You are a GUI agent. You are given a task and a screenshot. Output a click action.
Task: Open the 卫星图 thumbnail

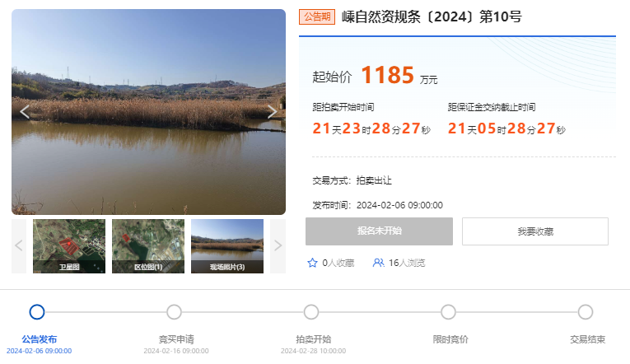click(x=69, y=246)
